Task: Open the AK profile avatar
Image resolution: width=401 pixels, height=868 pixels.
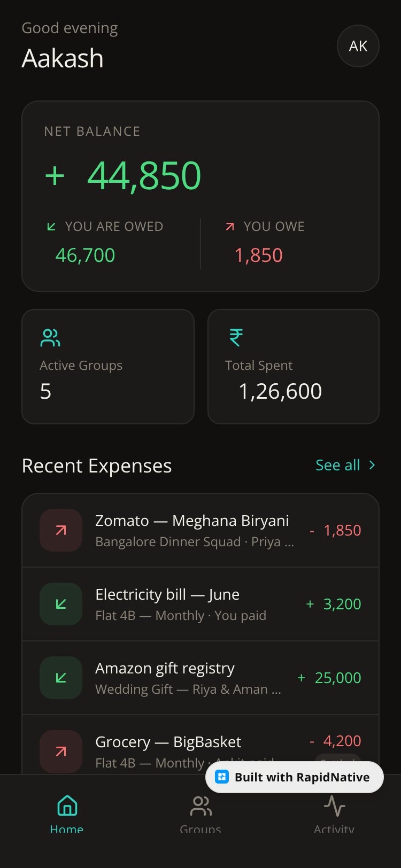Action: pyautogui.click(x=358, y=46)
